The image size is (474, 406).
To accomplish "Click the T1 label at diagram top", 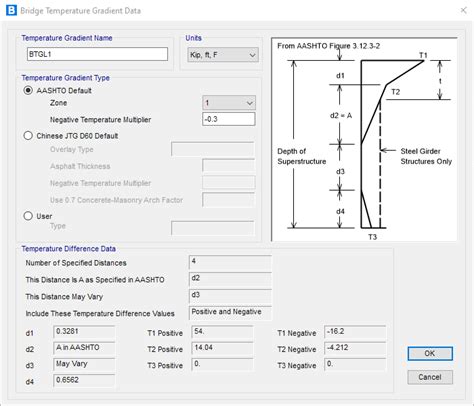I will click(x=423, y=55).
